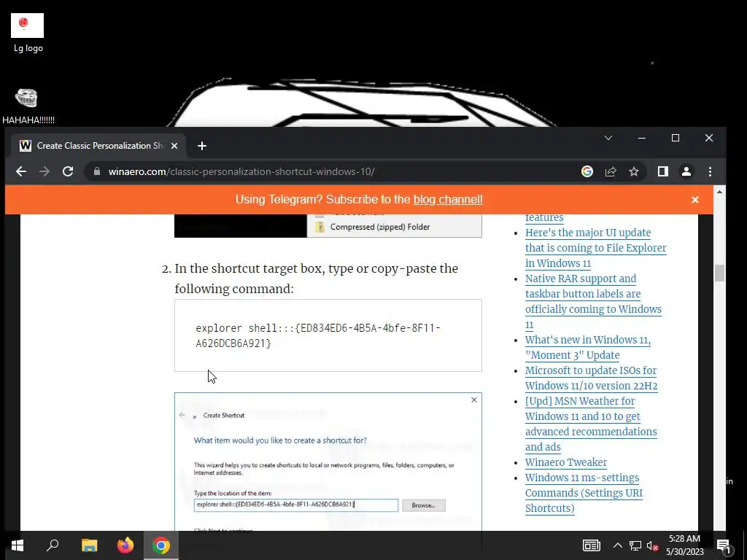
Task: Open the Windows Start menu
Action: 18,545
